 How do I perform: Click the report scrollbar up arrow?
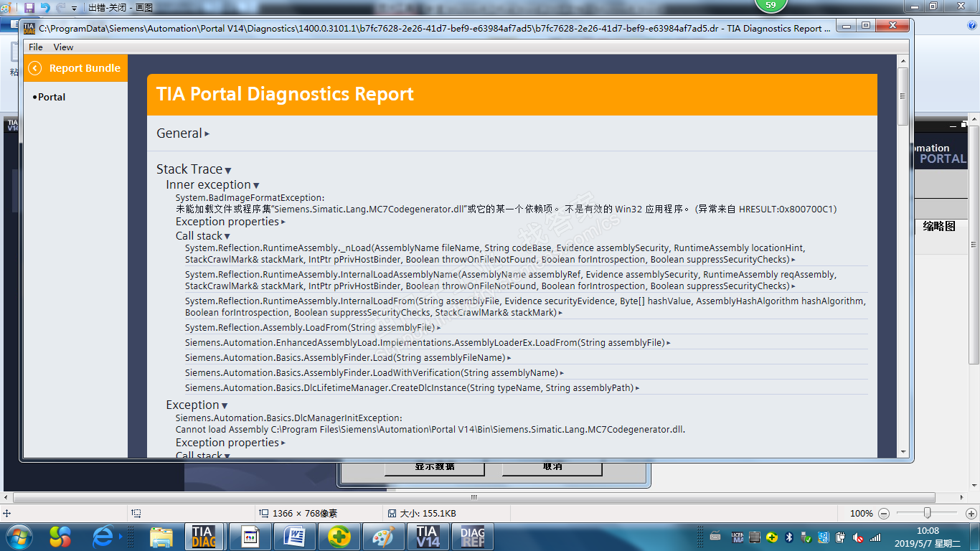[x=903, y=60]
